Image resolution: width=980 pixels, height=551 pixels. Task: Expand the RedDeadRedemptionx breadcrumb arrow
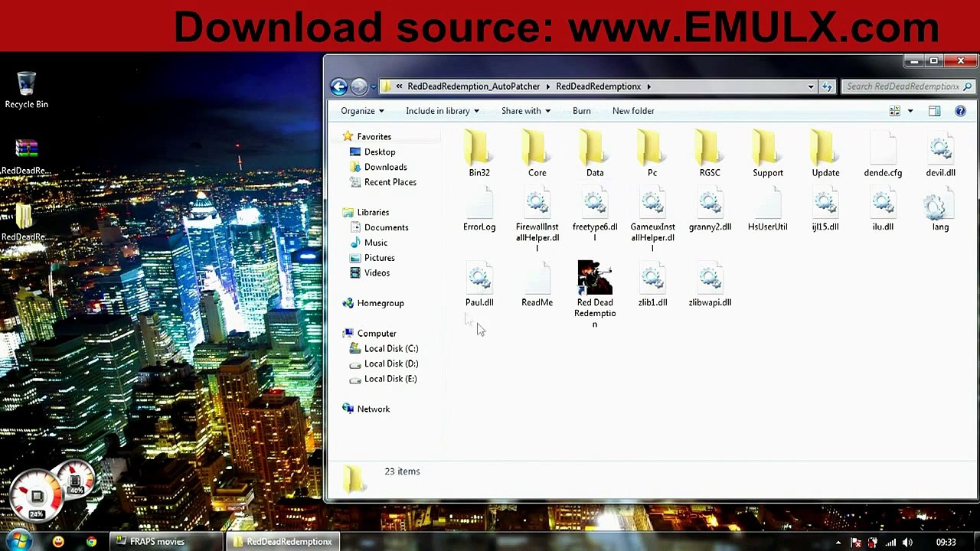[648, 86]
